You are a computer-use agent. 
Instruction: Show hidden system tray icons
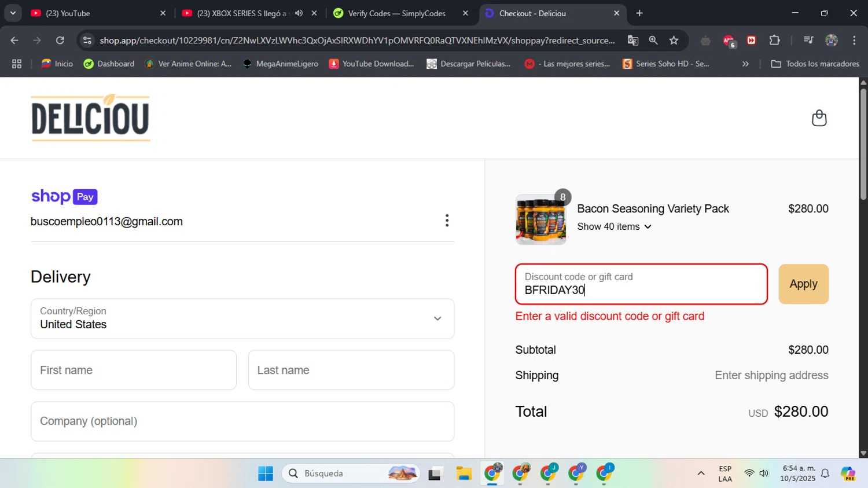point(701,474)
